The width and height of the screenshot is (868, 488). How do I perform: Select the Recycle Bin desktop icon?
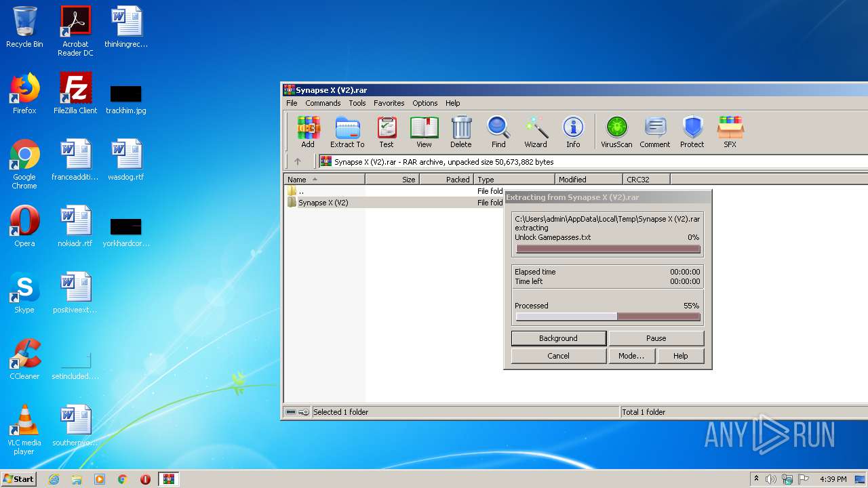(24, 28)
